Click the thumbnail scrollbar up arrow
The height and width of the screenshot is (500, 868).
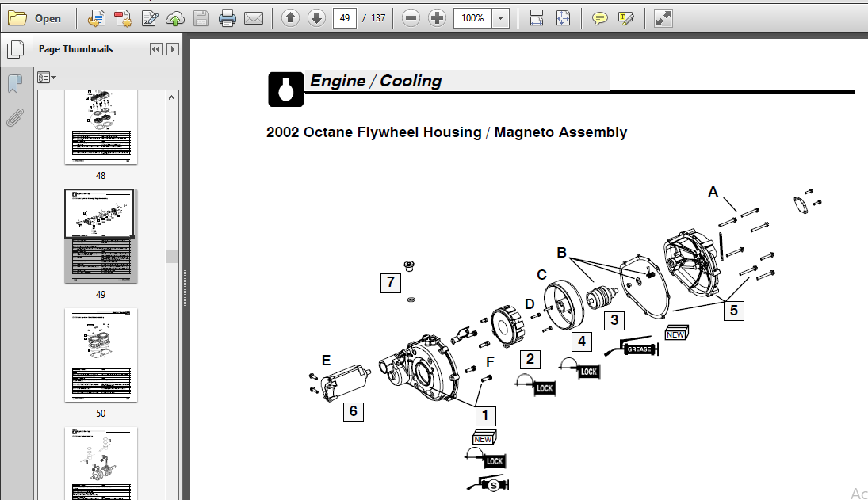pyautogui.click(x=171, y=98)
